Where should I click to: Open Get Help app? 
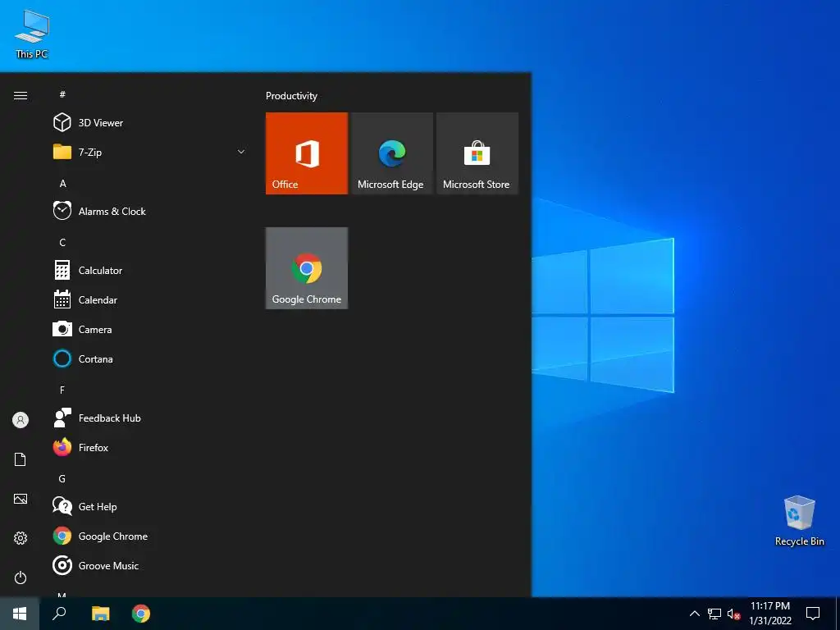coord(150,506)
